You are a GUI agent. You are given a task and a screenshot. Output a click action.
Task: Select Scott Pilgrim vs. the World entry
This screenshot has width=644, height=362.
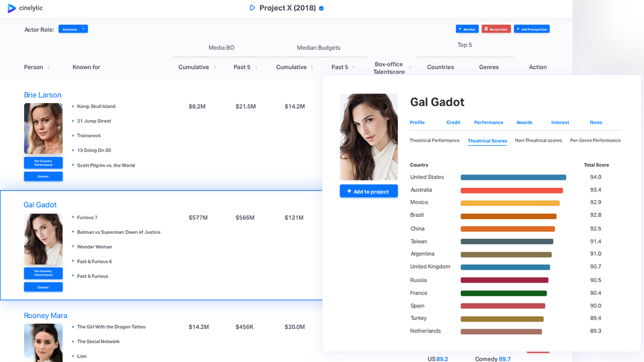point(106,166)
